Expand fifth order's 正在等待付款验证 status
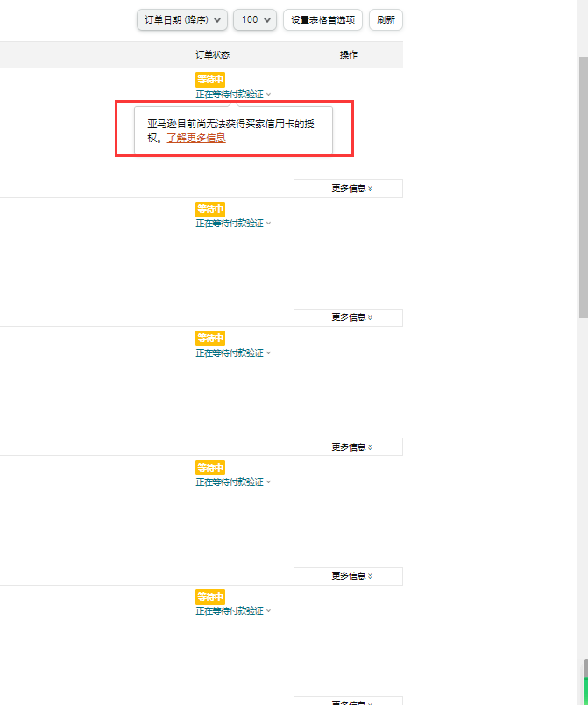The width and height of the screenshot is (588, 705). (233, 611)
